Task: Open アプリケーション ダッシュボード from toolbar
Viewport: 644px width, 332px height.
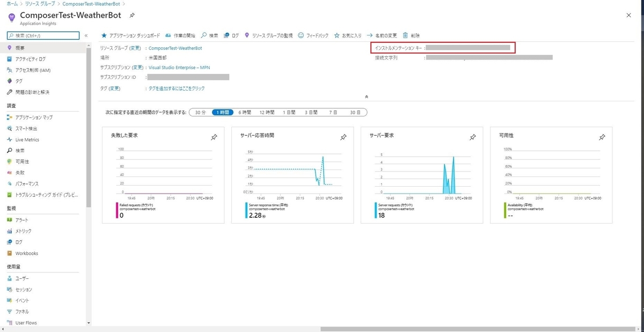Action: coord(131,35)
